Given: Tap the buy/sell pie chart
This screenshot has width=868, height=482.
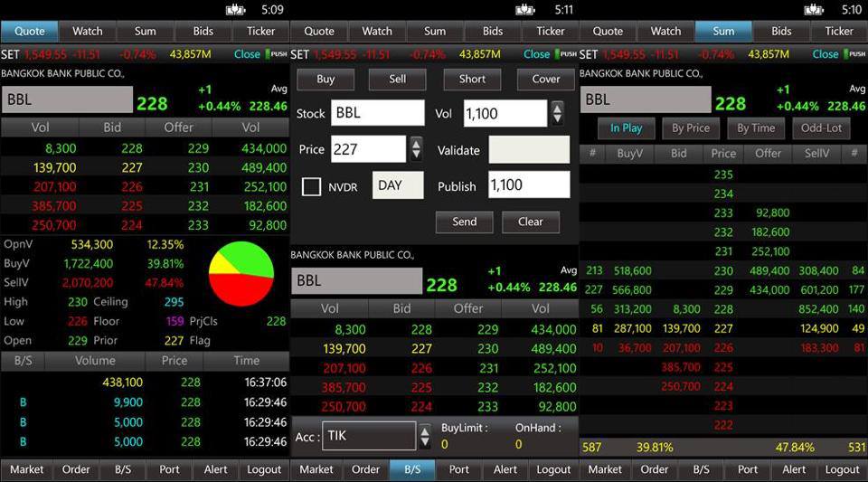Looking at the screenshot, I should click(x=241, y=273).
